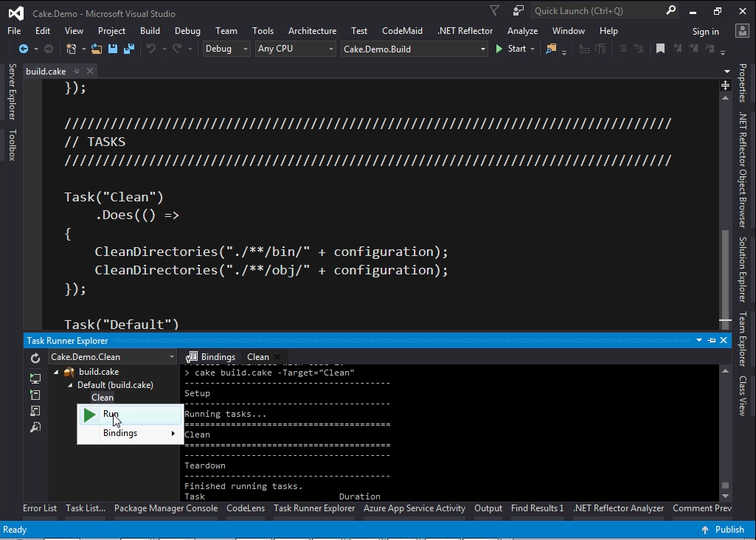756x540 pixels.
Task: Click the Sign in link
Action: click(705, 31)
